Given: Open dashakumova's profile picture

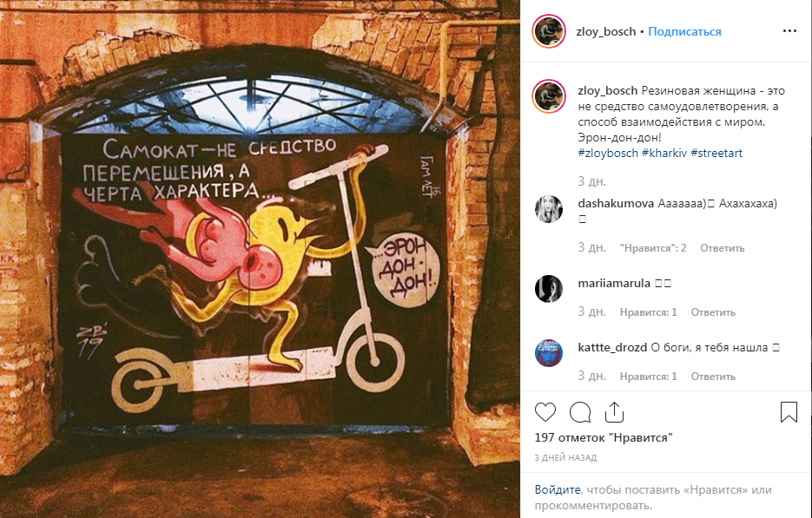Looking at the screenshot, I should click(x=548, y=209).
